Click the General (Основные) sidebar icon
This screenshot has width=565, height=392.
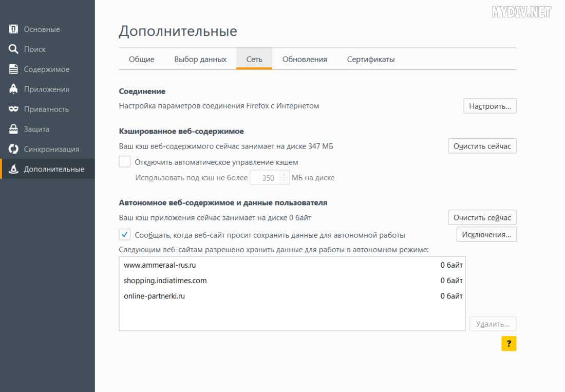(x=14, y=29)
